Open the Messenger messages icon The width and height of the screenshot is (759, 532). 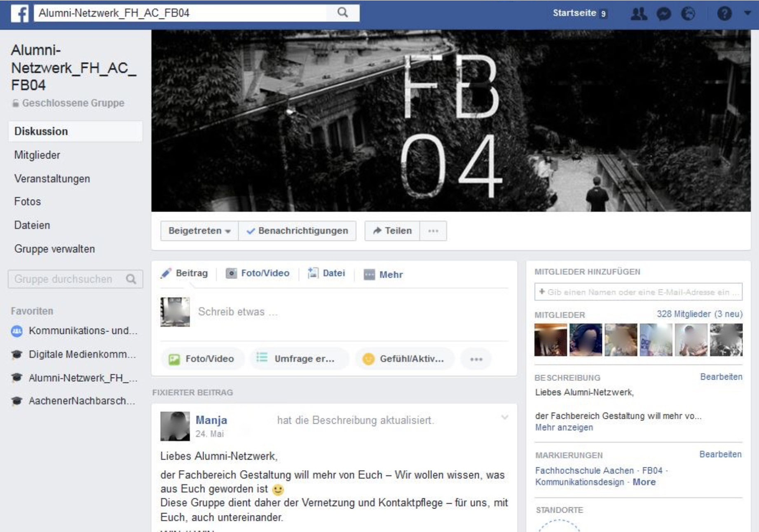tap(663, 14)
